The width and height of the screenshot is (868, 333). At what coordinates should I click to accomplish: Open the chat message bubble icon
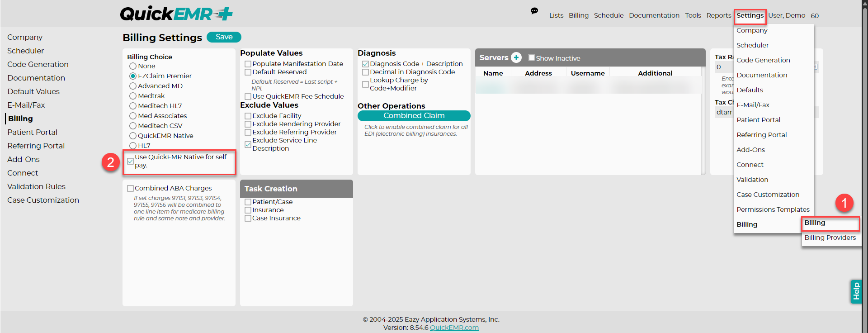click(534, 11)
